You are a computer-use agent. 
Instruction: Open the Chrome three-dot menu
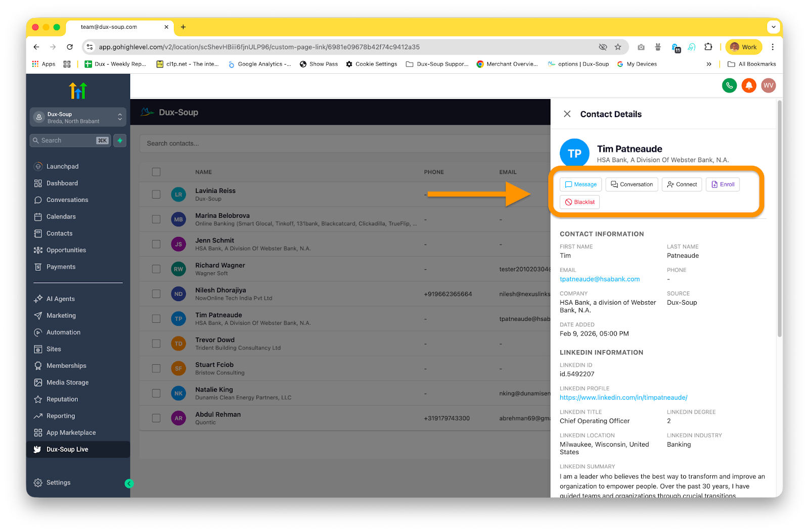(x=773, y=47)
